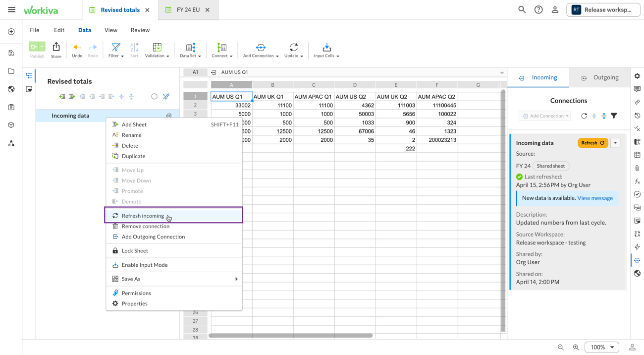Image resolution: width=644 pixels, height=355 pixels.
Task: Open the zoom level 100% dropdown
Action: pos(601,347)
